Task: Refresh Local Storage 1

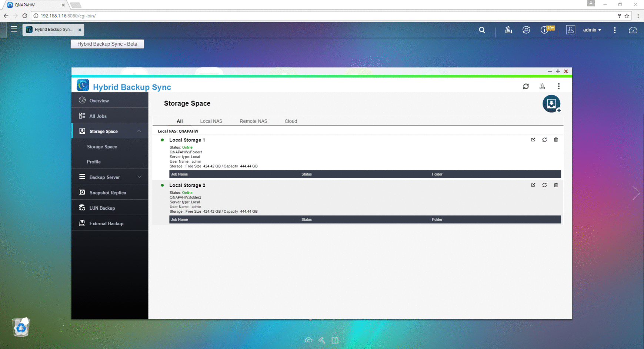Action: click(544, 140)
